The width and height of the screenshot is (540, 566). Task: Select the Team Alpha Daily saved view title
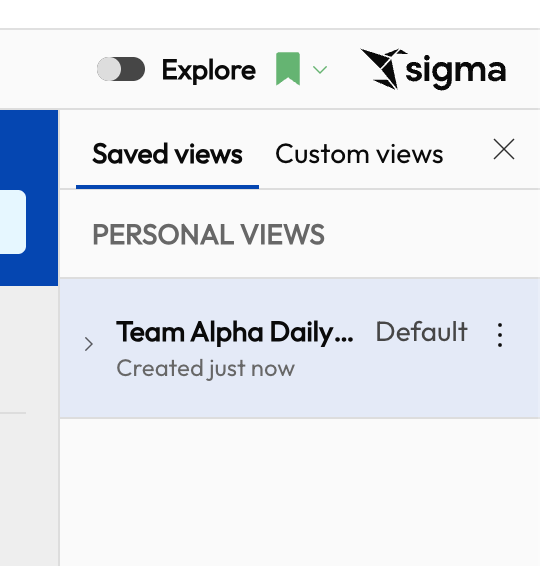click(235, 332)
